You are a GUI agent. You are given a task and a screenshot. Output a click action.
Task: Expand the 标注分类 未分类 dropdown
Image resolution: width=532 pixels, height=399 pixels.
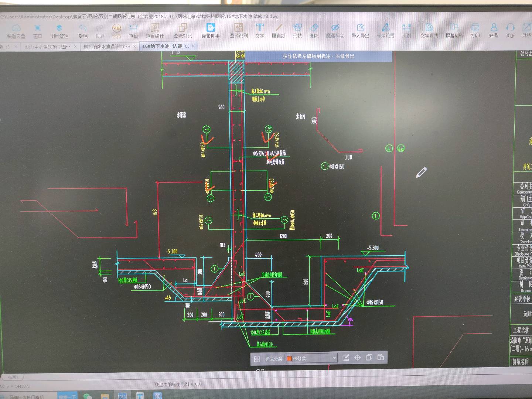click(334, 358)
